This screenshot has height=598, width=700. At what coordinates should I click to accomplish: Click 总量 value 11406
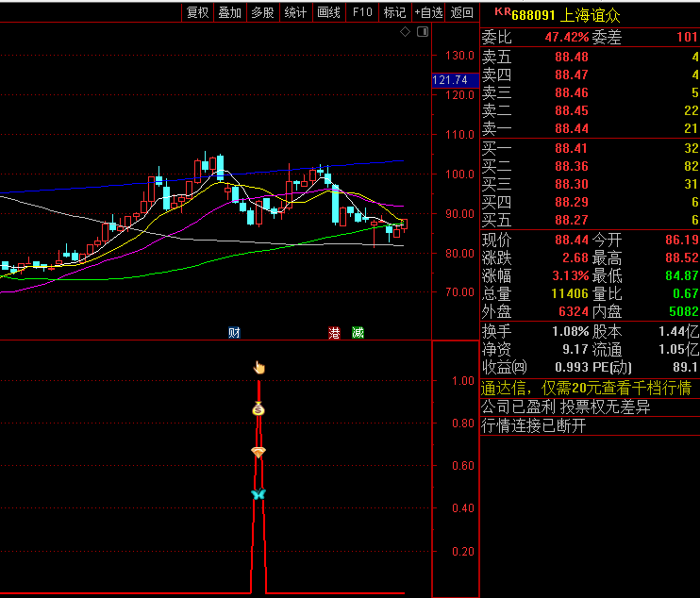click(570, 293)
